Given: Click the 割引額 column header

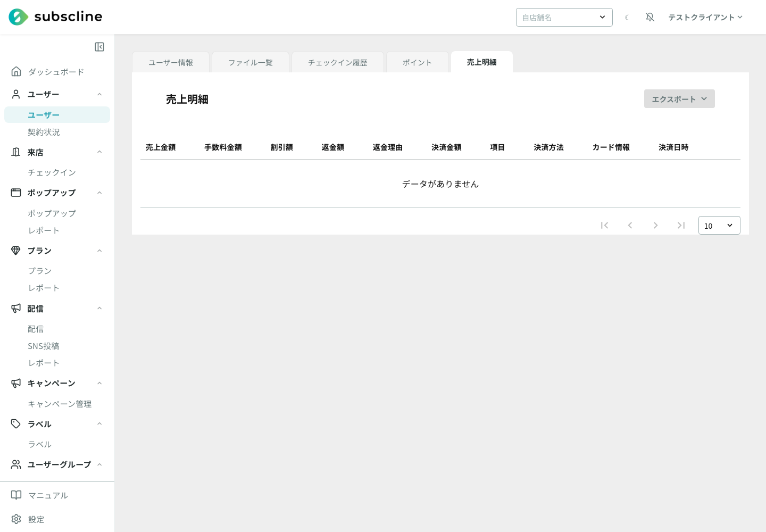Looking at the screenshot, I should (282, 147).
